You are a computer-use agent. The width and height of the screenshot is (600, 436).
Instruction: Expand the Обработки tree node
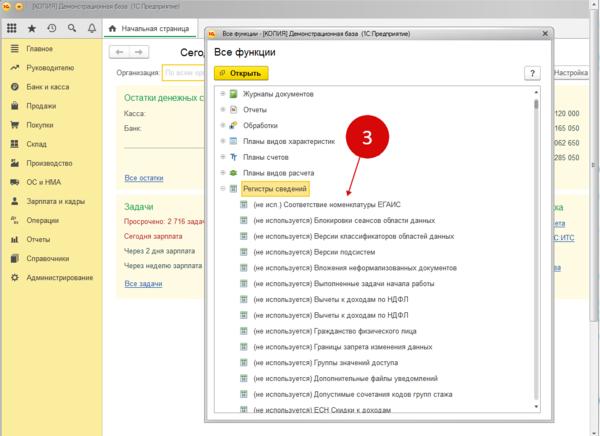point(222,126)
